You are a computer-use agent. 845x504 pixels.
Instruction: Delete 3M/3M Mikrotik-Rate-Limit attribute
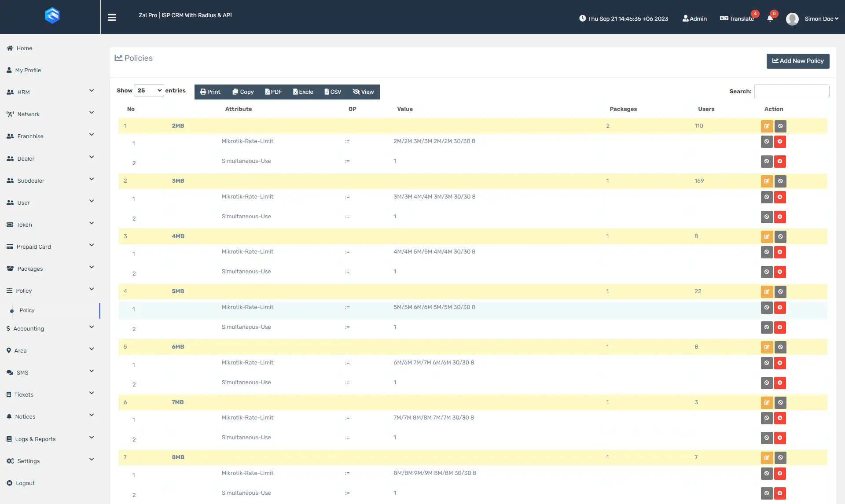[x=780, y=197]
